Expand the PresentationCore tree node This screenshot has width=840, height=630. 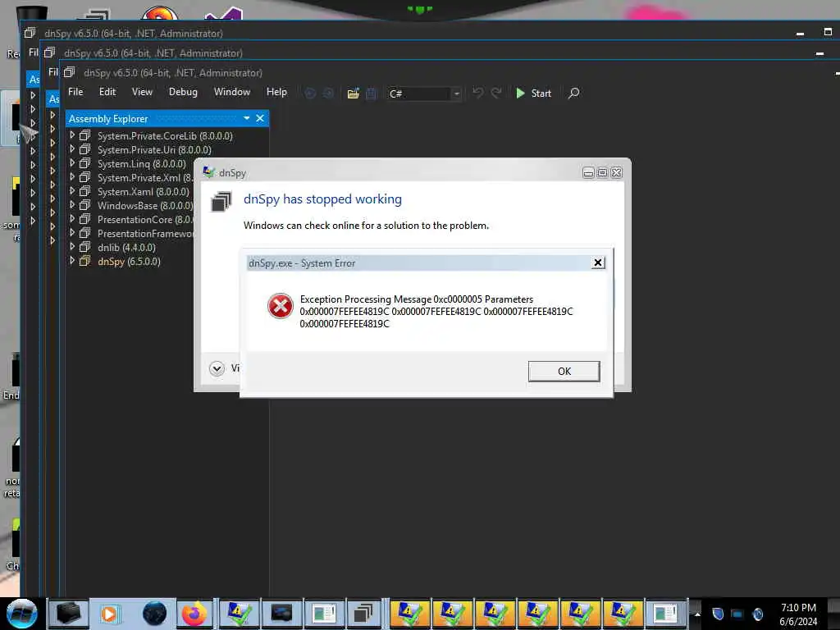[x=72, y=219]
